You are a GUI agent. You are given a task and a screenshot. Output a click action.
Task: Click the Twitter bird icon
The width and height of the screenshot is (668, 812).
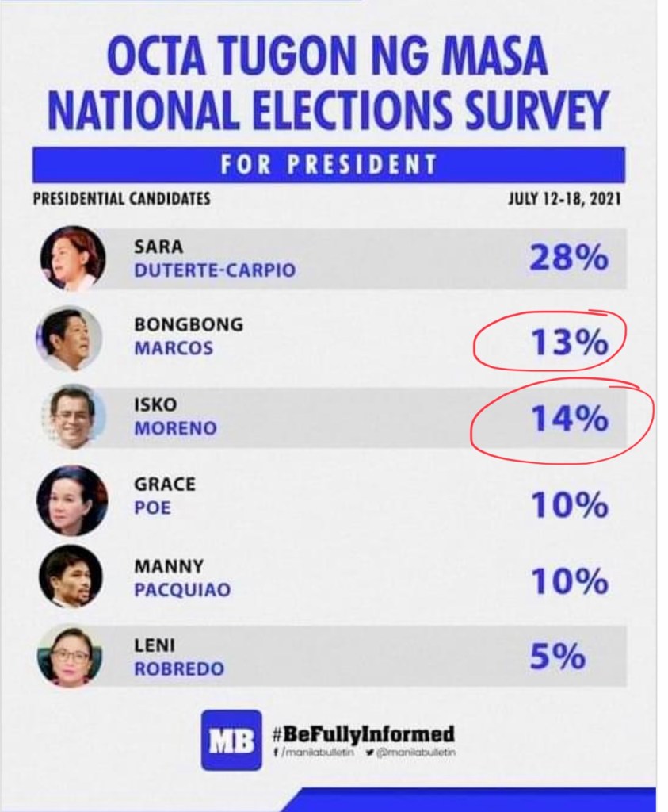pyautogui.click(x=369, y=753)
